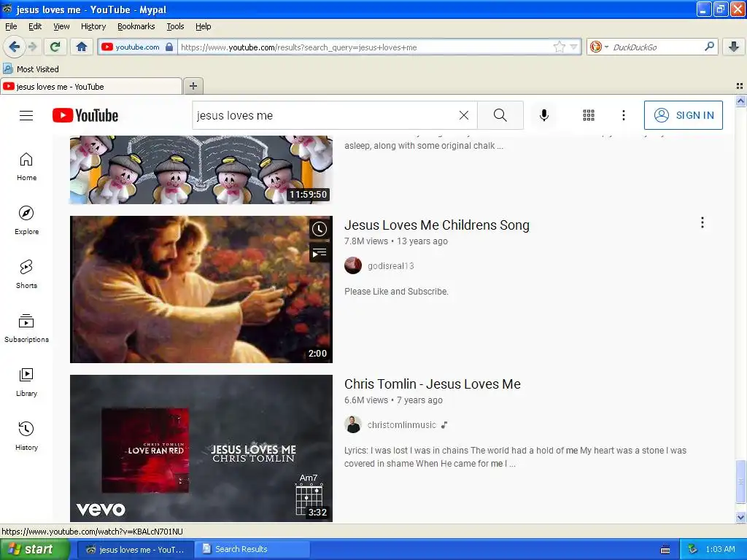Open the Most Visited bookmarks folder
The image size is (747, 560).
(31, 69)
